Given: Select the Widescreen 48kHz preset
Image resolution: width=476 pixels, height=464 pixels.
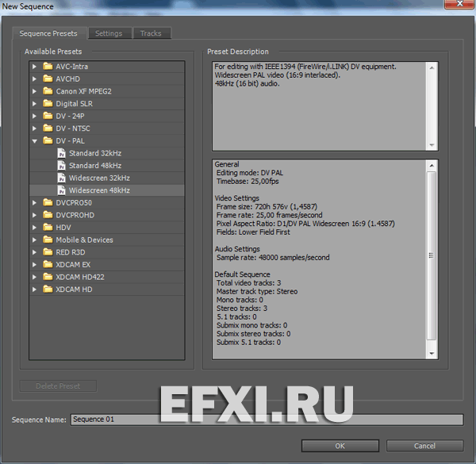Looking at the screenshot, I should click(99, 190).
